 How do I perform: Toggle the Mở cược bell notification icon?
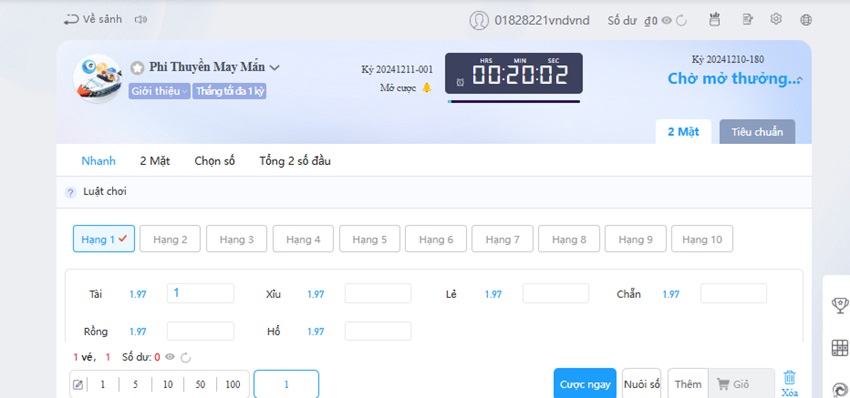427,88
